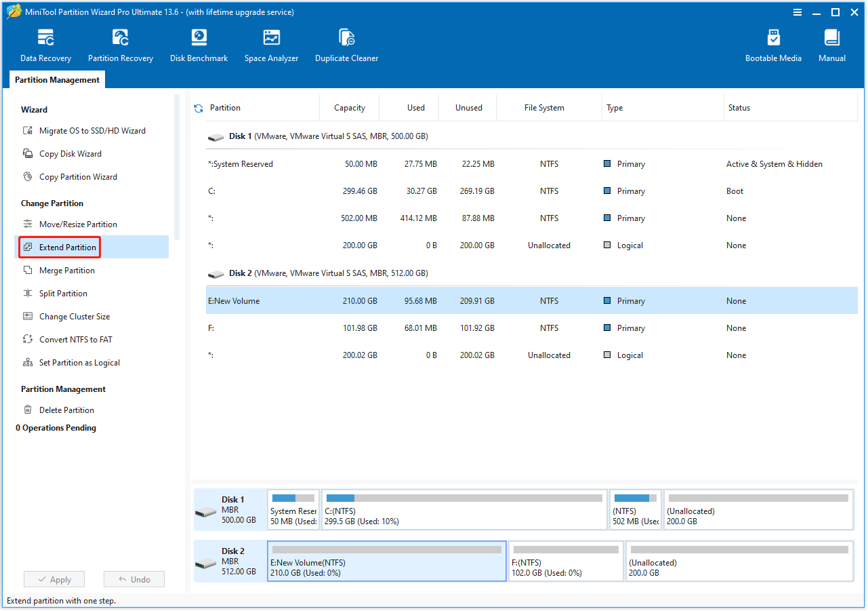Click Disk 2 drive icon in partition list

tap(216, 274)
